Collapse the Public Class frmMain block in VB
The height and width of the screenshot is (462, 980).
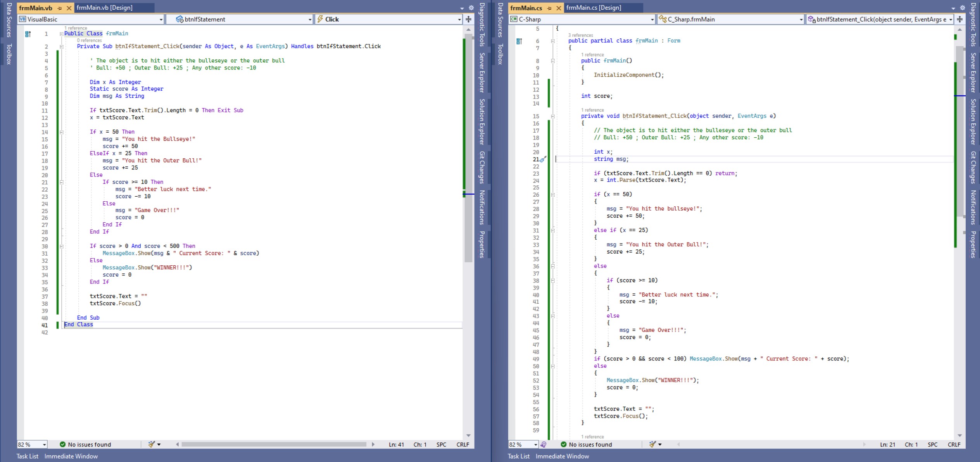click(61, 34)
